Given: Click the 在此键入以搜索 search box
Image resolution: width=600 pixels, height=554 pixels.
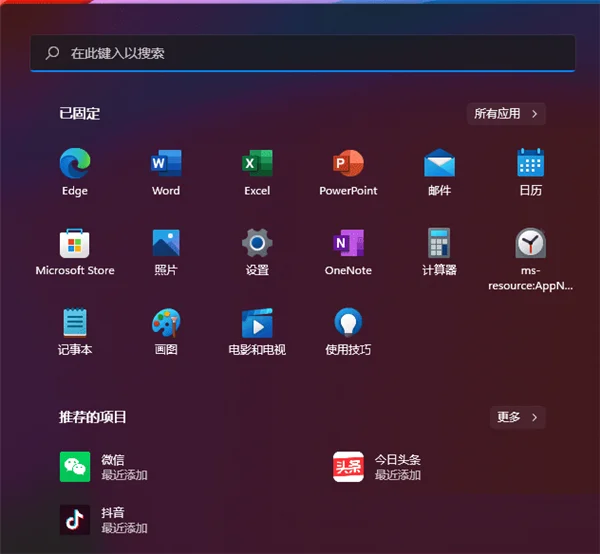Looking at the screenshot, I should coord(303,53).
